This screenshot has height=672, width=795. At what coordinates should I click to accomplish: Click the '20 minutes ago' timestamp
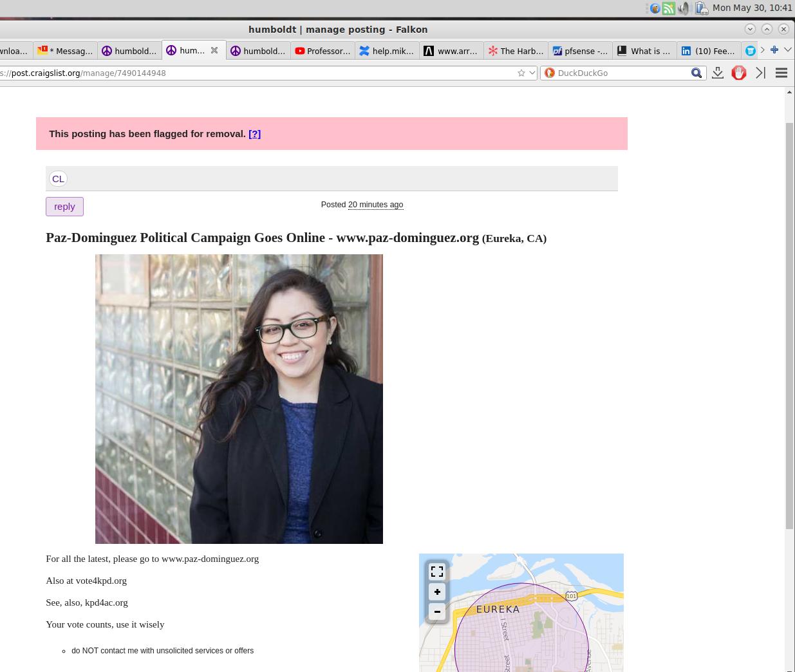[375, 205]
